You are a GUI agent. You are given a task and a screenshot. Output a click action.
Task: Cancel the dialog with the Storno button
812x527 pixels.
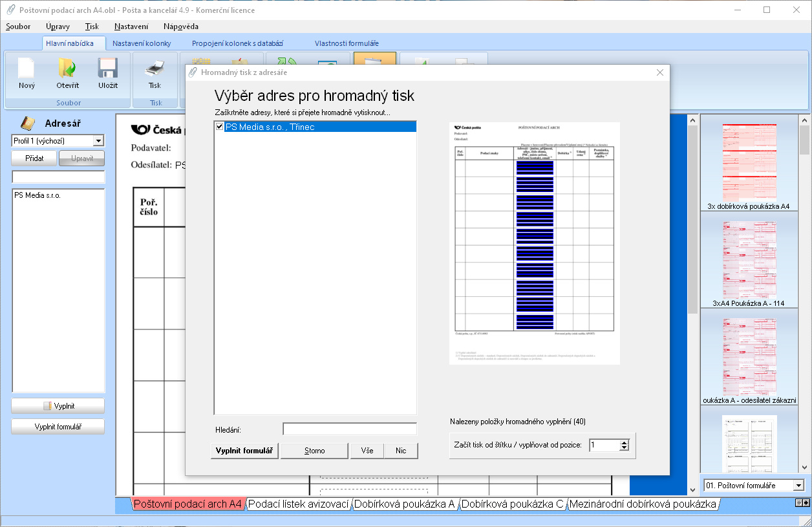[314, 451]
